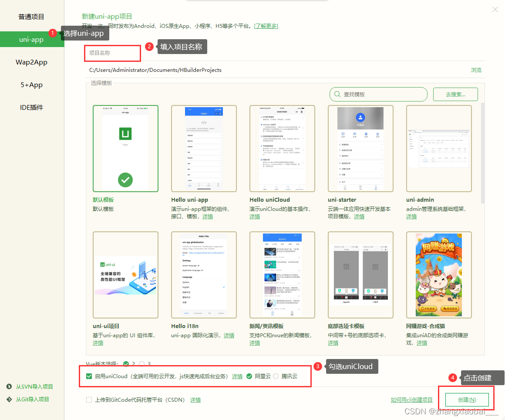
Task: Select the Hello uniCloud template thumbnail
Action: 282,148
